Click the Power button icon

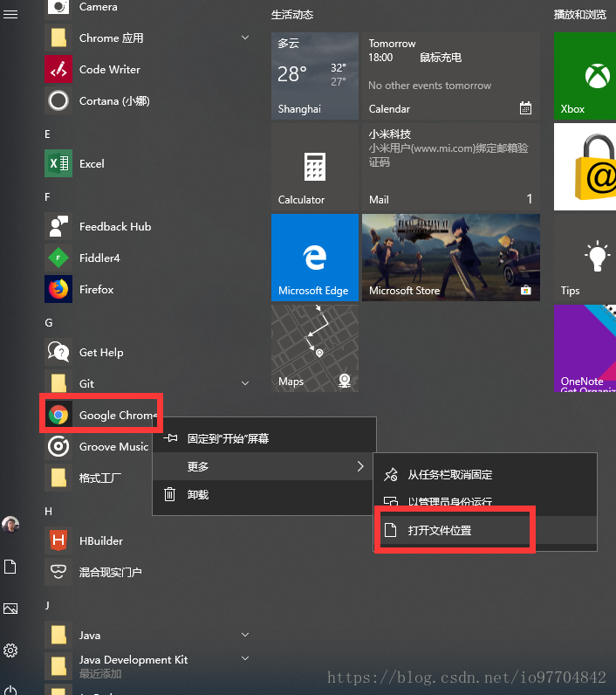(x=10, y=690)
